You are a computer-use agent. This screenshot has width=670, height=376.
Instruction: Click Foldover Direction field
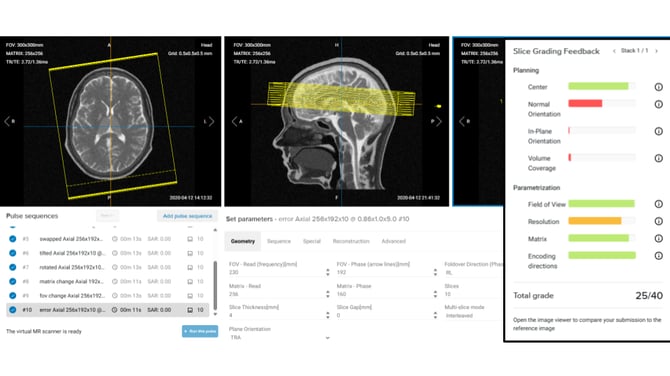click(x=472, y=273)
